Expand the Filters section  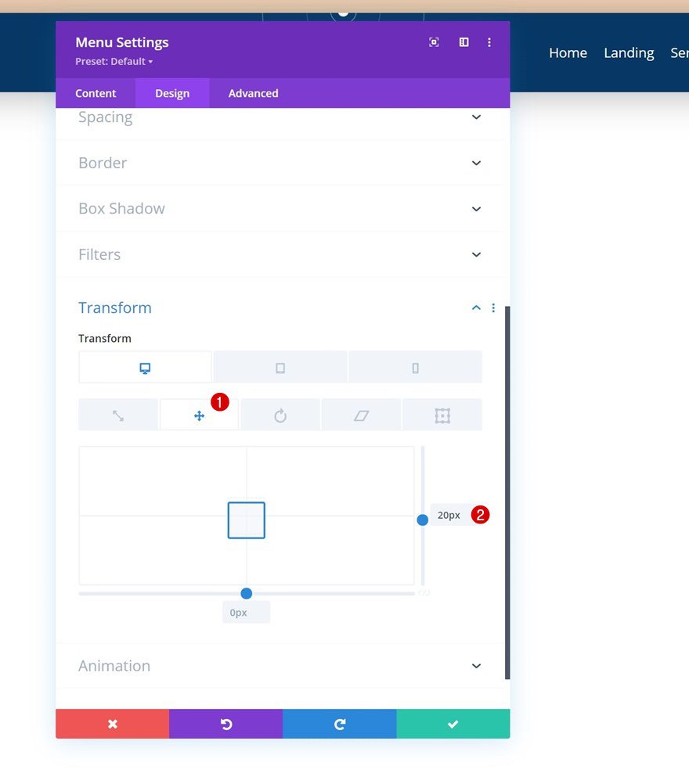coord(280,254)
